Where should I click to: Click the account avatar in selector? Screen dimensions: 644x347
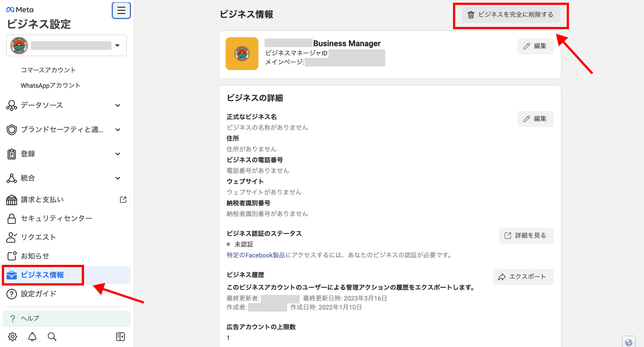(19, 45)
